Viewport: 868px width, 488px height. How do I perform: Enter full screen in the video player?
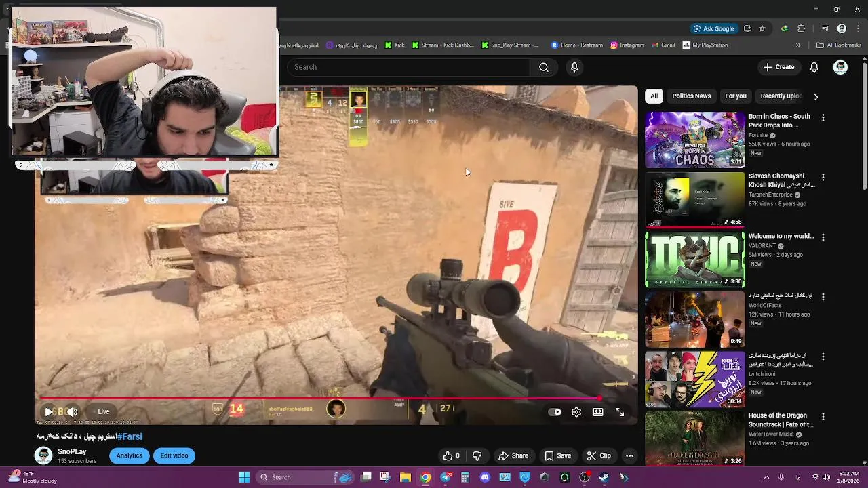tap(620, 412)
